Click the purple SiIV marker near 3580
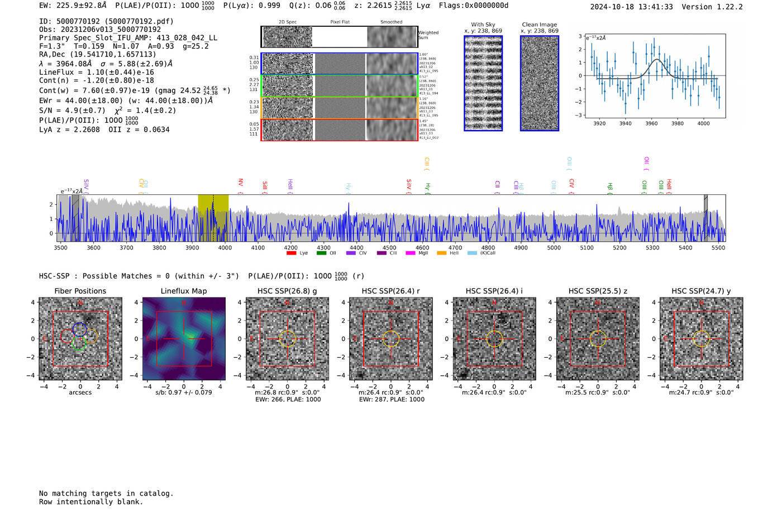The image size is (782, 532). point(86,186)
